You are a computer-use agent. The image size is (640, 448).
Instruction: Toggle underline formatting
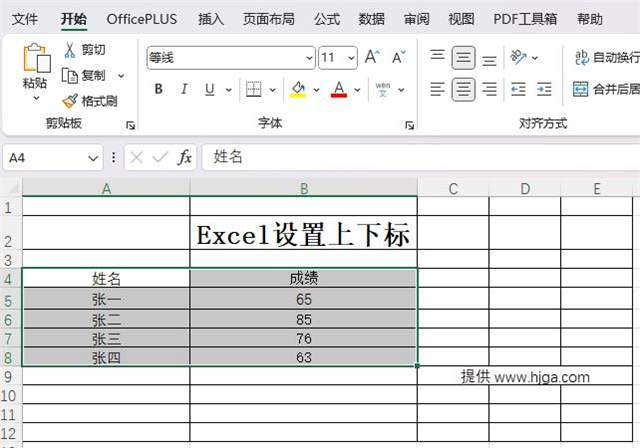click(209, 89)
